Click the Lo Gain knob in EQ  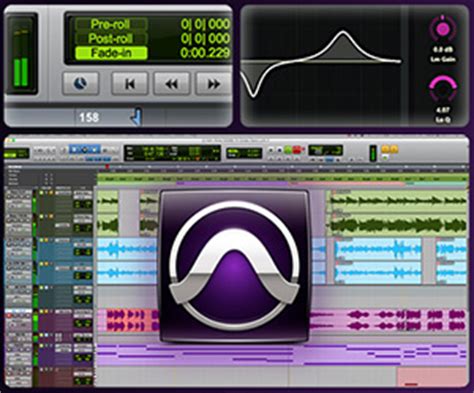443,30
